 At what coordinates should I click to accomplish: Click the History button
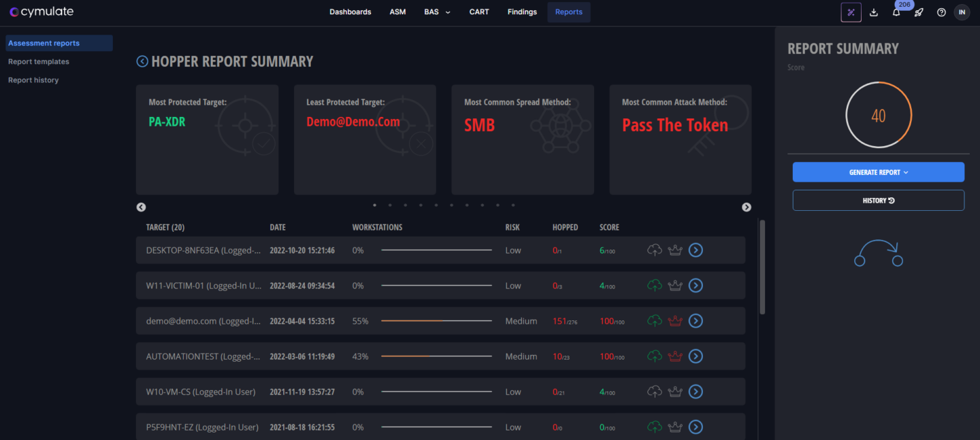[878, 201]
